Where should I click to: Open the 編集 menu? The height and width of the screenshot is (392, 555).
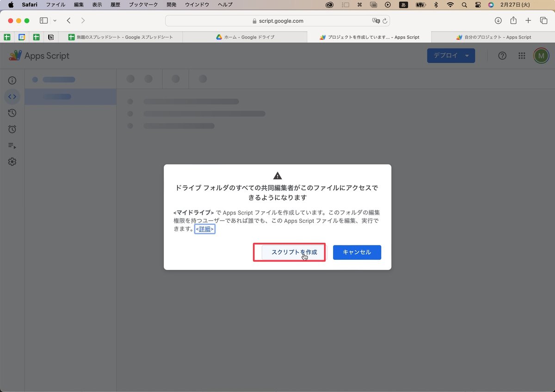(x=79, y=5)
